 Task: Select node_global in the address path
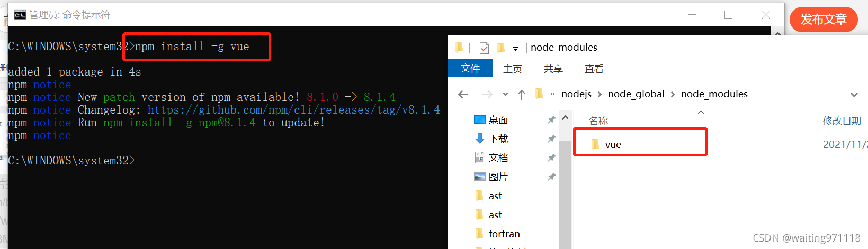(636, 94)
